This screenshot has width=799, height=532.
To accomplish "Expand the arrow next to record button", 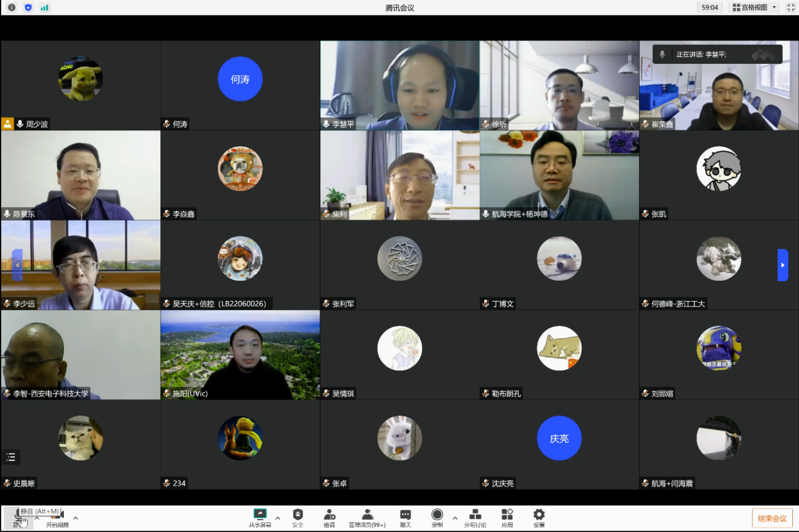I will (x=455, y=518).
